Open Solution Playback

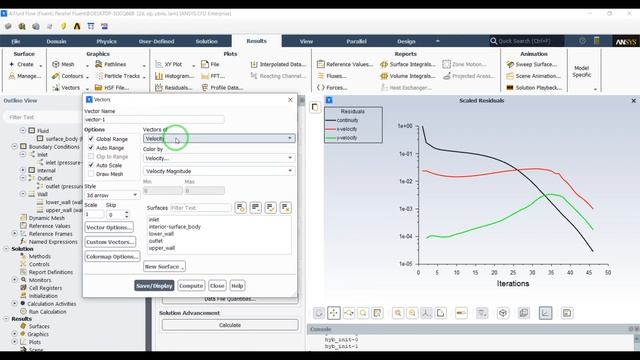[x=534, y=87]
